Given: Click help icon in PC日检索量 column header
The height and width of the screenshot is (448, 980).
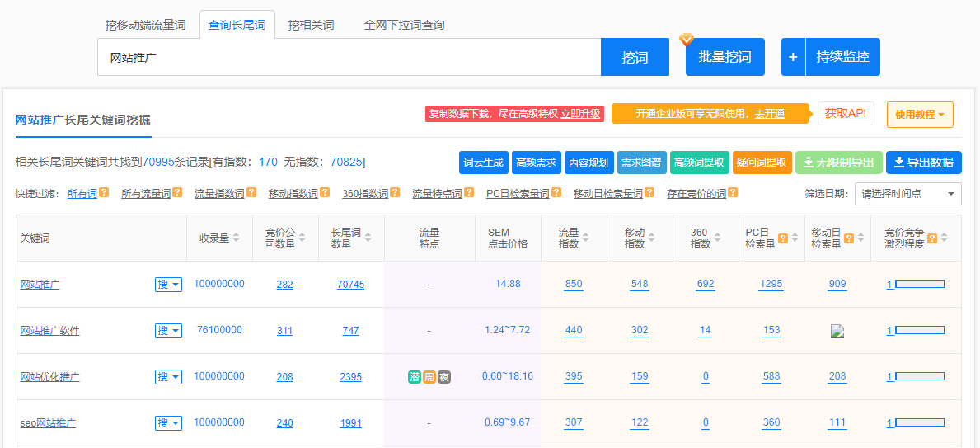Looking at the screenshot, I should (782, 238).
